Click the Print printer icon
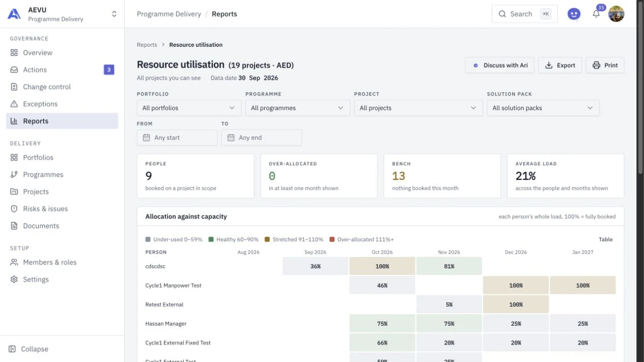 (x=596, y=65)
